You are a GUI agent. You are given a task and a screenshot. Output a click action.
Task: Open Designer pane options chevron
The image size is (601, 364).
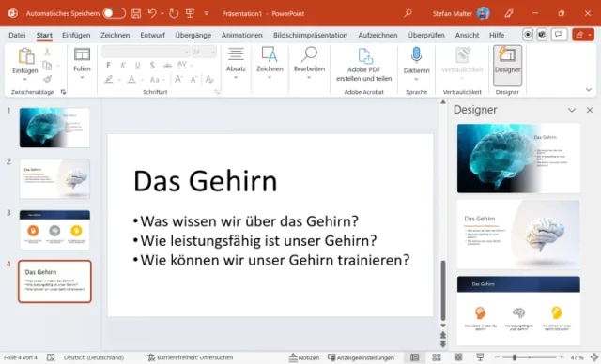pos(572,111)
